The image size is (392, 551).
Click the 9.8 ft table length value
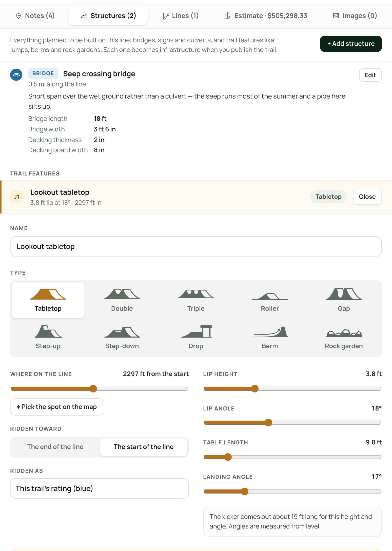tap(374, 442)
